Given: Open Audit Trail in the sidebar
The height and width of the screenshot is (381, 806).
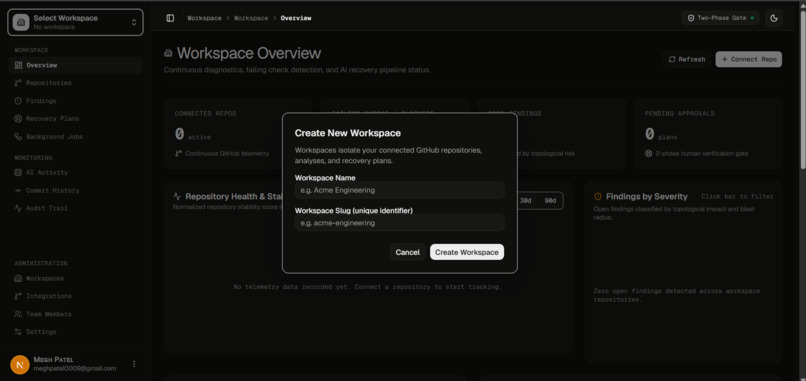Looking at the screenshot, I should point(76,208).
